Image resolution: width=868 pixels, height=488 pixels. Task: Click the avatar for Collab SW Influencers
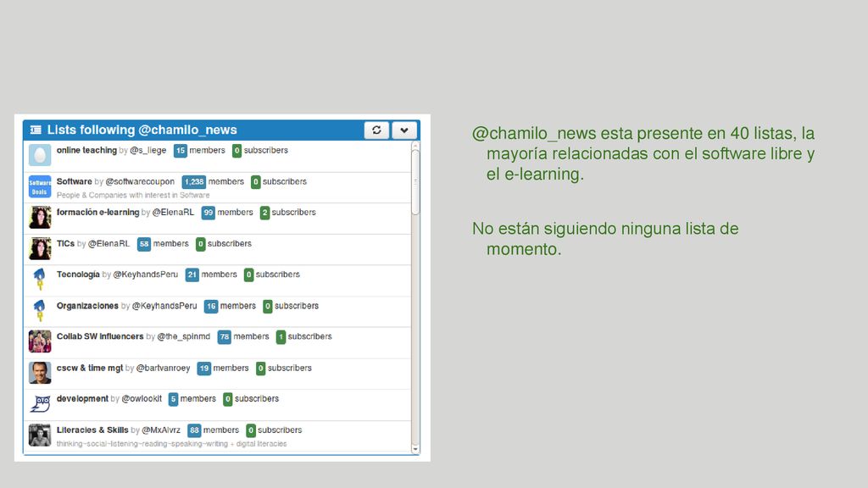point(40,341)
